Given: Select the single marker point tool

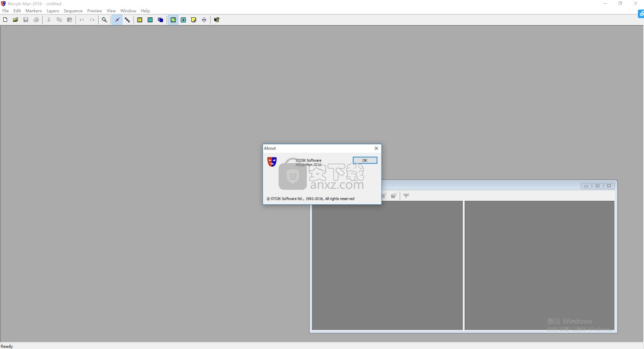Looking at the screenshot, I should (117, 20).
